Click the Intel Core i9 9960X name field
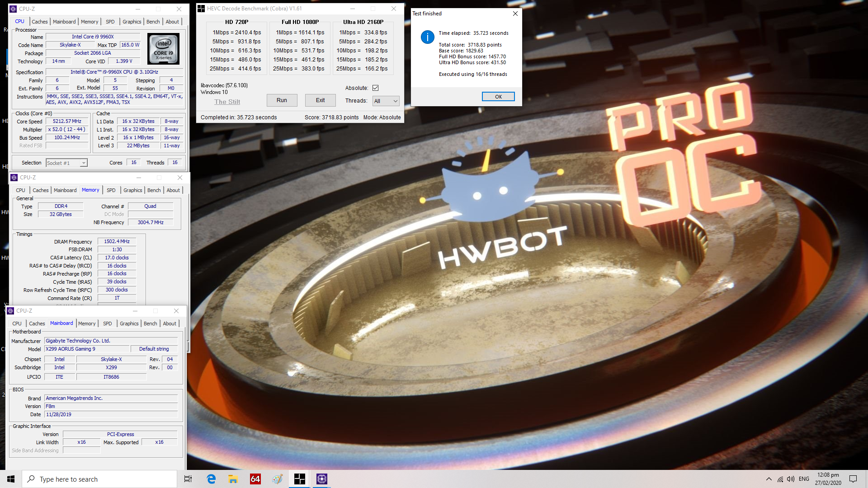The height and width of the screenshot is (488, 868). pos(93,37)
